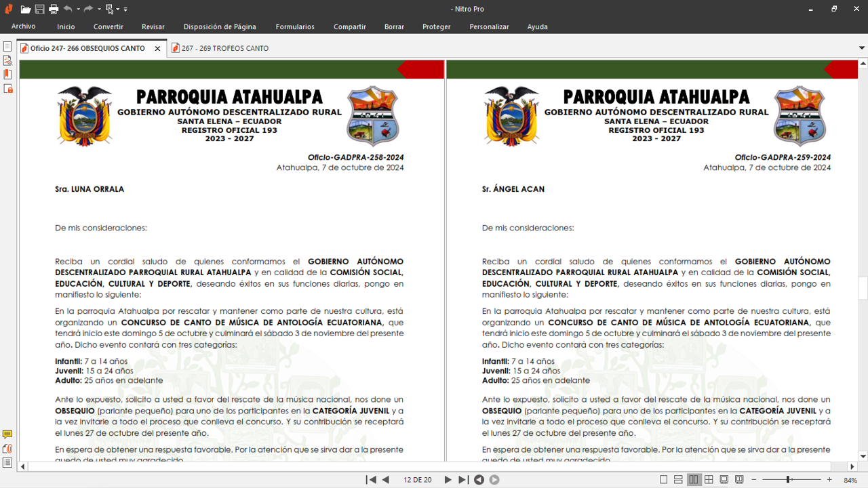Click the zoom level slider handle
868x488 pixels.
pyautogui.click(x=788, y=480)
